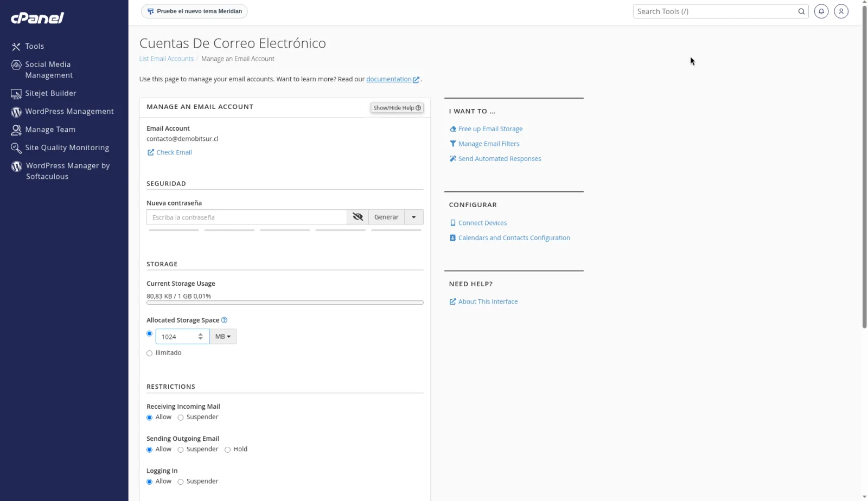The width and height of the screenshot is (868, 501).
Task: Click the Site Quality Monitoring icon
Action: coord(16,148)
